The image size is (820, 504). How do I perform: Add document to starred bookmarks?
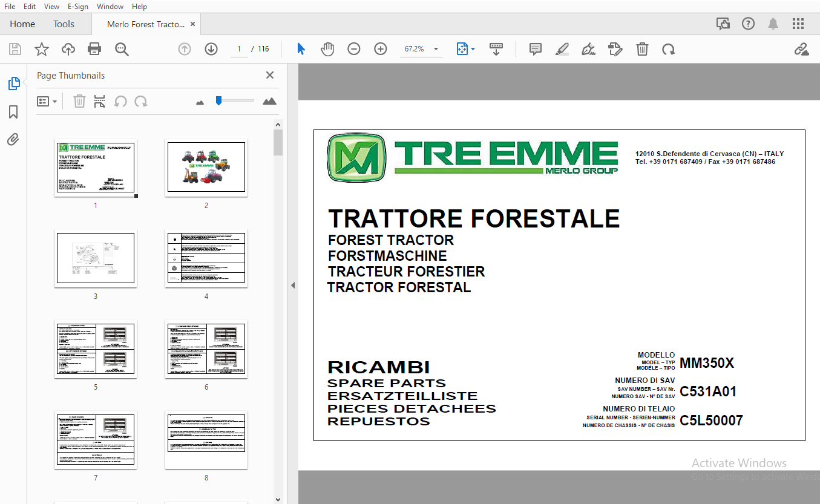(x=42, y=50)
